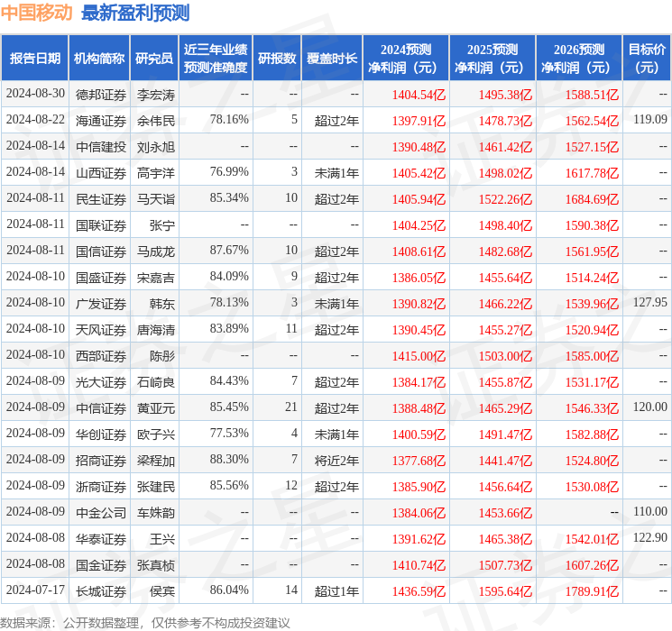Click the 1436.59亿 profit forecast
The width and height of the screenshot is (672, 631).
pos(419,591)
